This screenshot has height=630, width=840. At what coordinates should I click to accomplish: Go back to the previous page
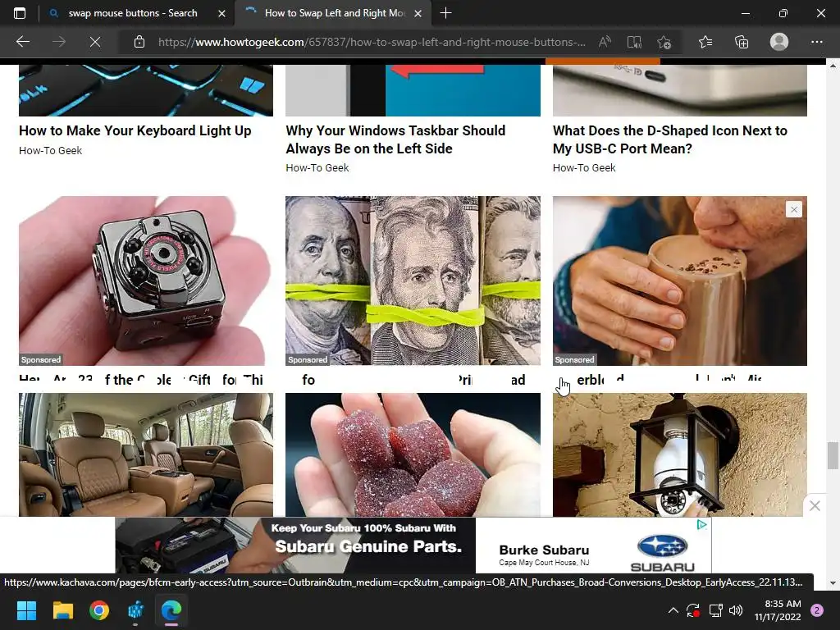tap(23, 42)
